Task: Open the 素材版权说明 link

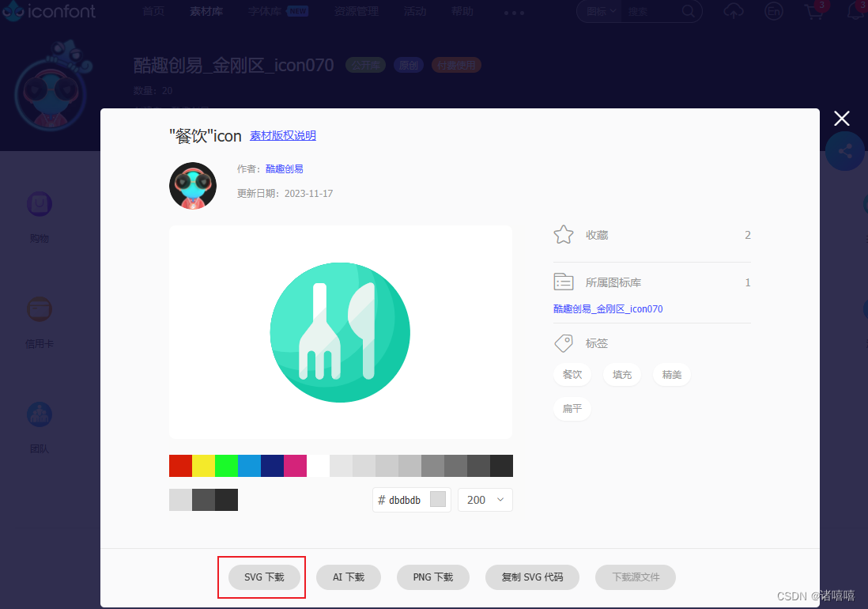Action: tap(283, 136)
